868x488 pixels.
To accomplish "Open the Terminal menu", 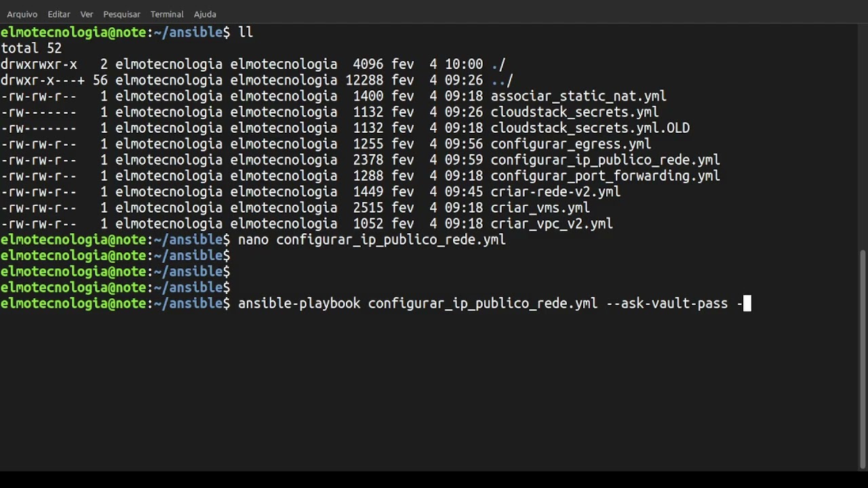I will [167, 14].
